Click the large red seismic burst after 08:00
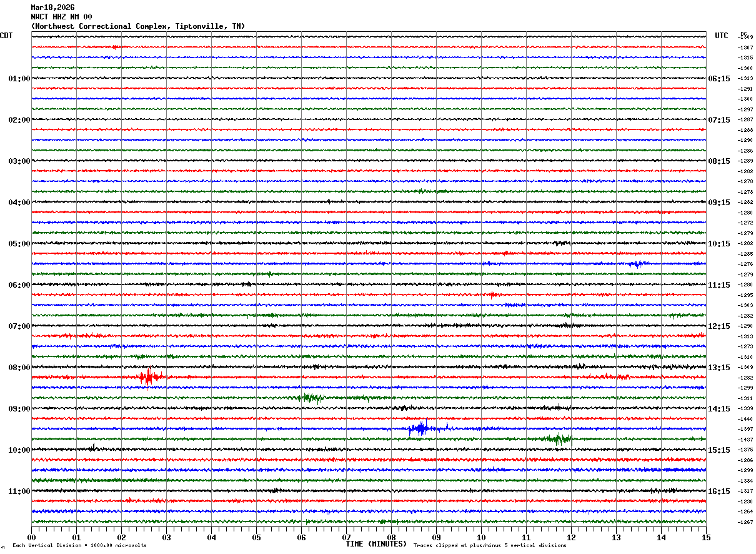 point(147,377)
